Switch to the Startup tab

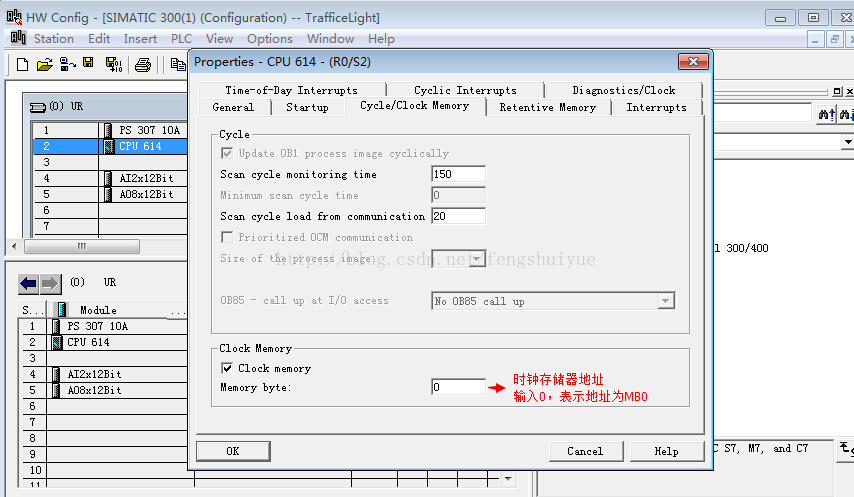[307, 107]
